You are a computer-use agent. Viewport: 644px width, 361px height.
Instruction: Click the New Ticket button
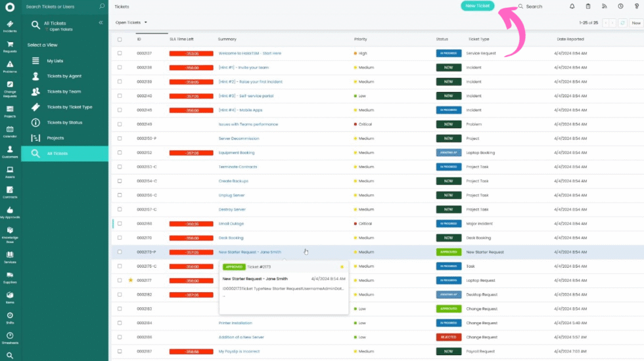(477, 6)
